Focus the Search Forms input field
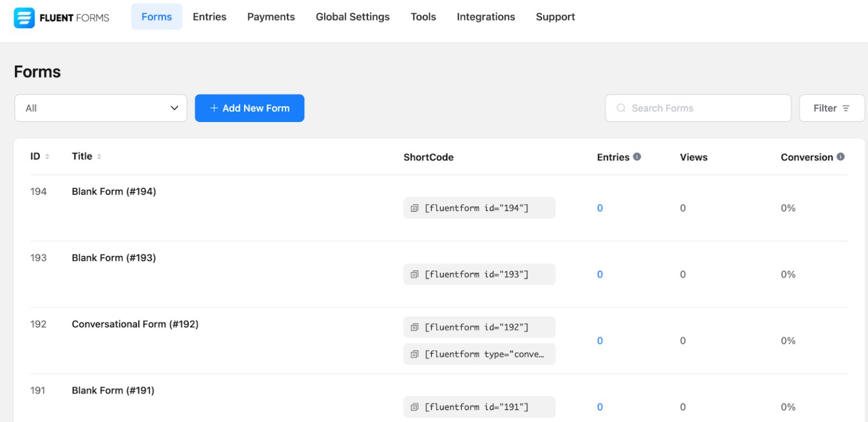The height and width of the screenshot is (422, 868). (x=698, y=108)
